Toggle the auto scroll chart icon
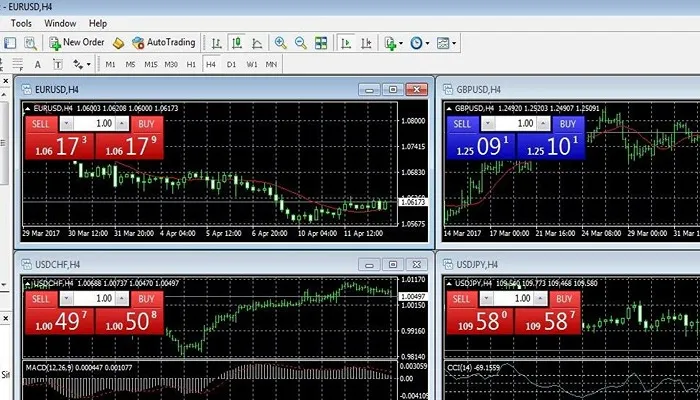700x400 pixels. (x=345, y=43)
